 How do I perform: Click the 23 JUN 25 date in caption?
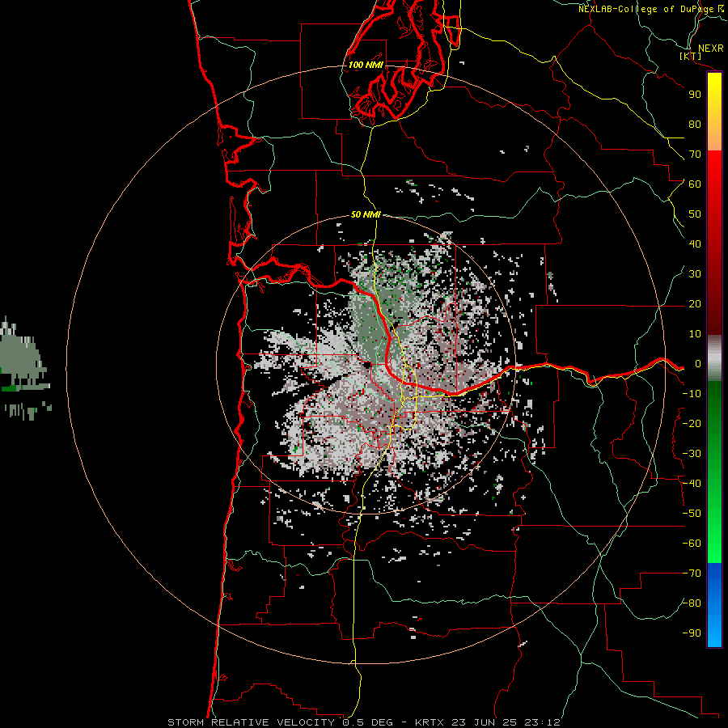pos(485,722)
